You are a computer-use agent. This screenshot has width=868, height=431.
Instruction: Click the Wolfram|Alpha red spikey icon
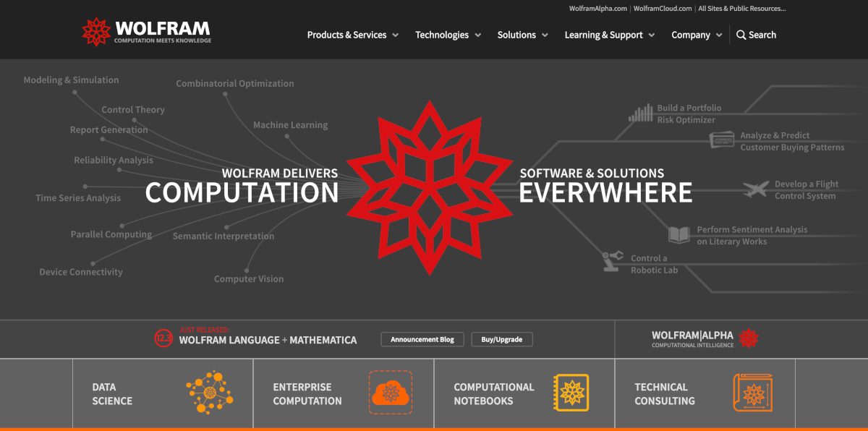pos(749,338)
